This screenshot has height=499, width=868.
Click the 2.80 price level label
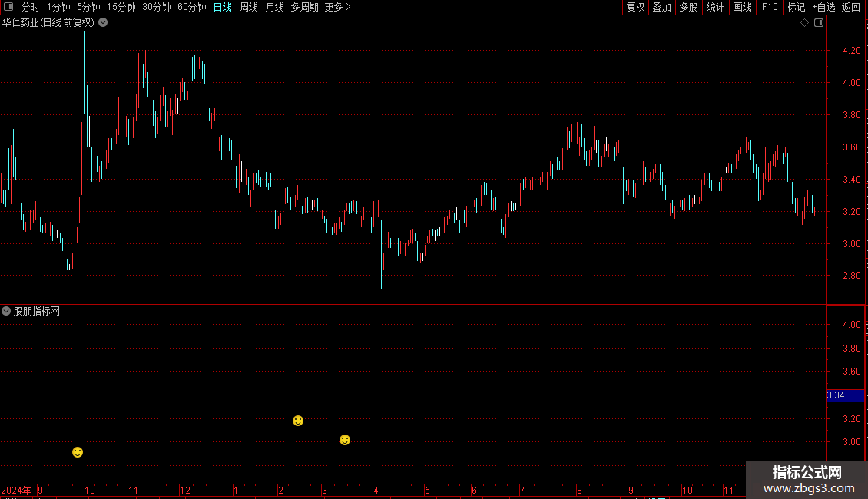click(851, 276)
